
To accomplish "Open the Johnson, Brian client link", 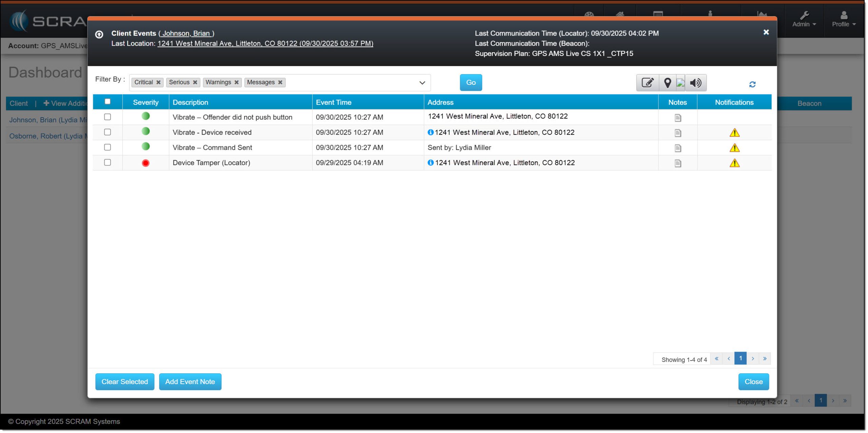I will [x=186, y=33].
